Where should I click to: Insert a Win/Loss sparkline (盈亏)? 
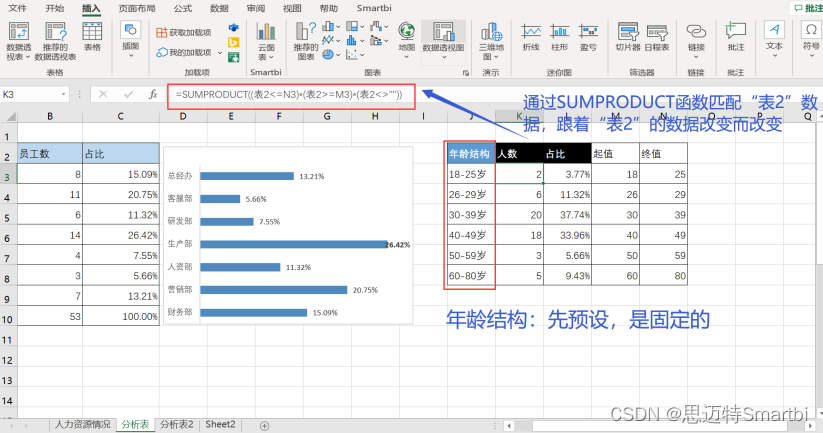(588, 37)
